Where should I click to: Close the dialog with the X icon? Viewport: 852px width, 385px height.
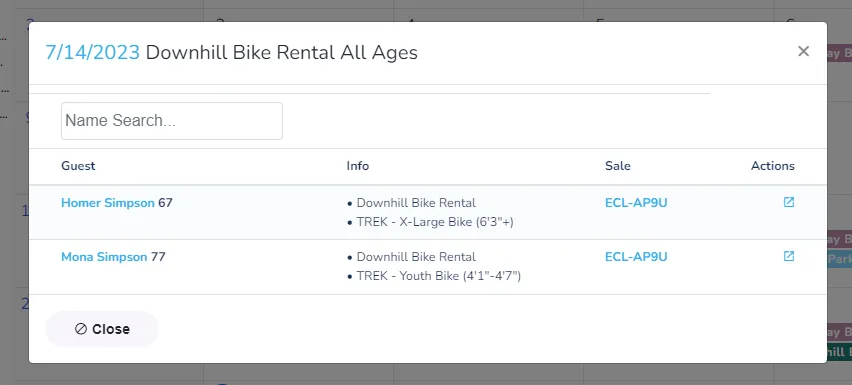tap(803, 51)
